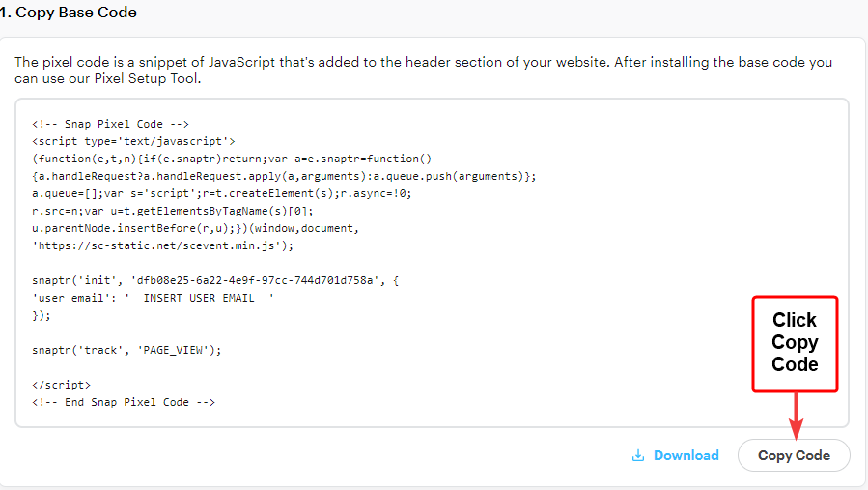Click the r.src=n code line
Screen dimensions: 868x490
coord(171,211)
